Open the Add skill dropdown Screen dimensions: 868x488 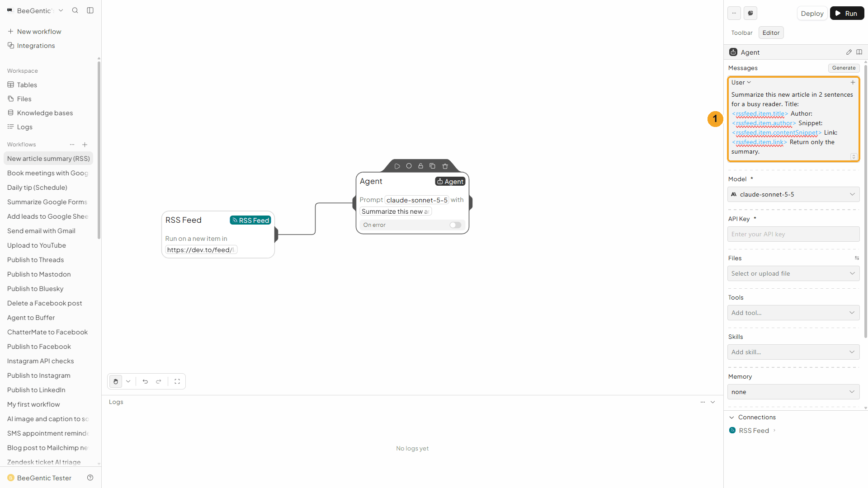click(793, 352)
